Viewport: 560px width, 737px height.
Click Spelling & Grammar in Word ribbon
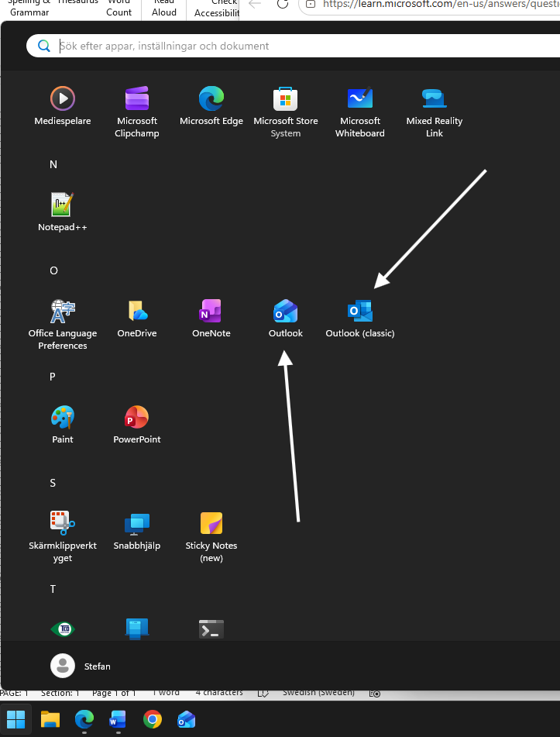(x=29, y=8)
